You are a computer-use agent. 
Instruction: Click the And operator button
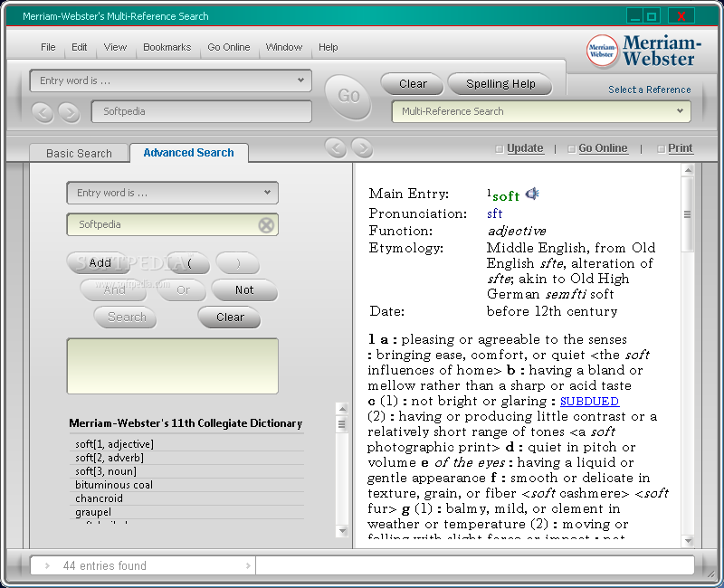coord(115,289)
